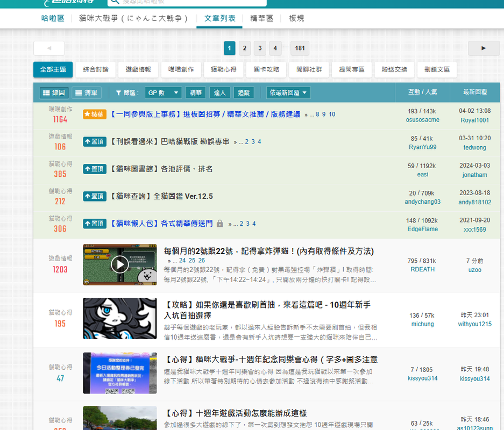
Task: Click 置頂 badge on 刊誤看過來 row
Action: click(x=95, y=141)
